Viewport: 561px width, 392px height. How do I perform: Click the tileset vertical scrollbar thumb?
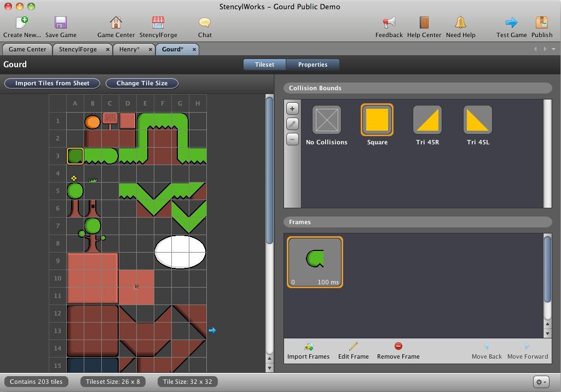[269, 171]
